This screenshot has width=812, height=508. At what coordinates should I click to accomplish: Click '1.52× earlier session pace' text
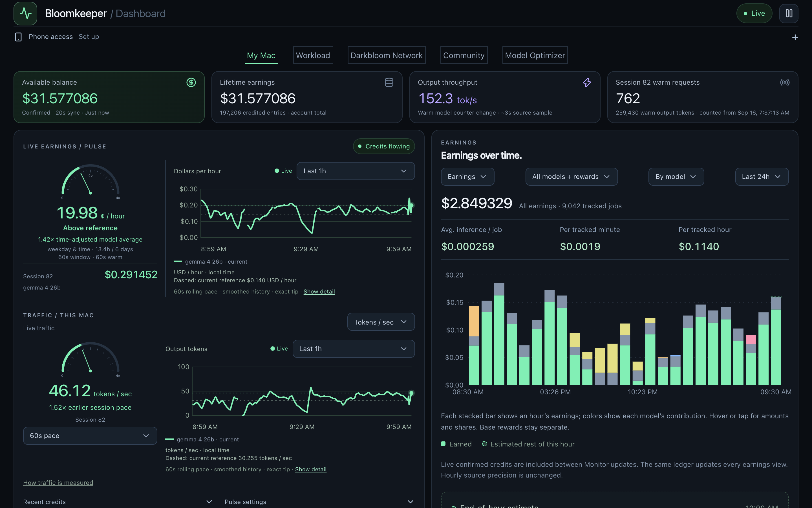[x=90, y=407]
